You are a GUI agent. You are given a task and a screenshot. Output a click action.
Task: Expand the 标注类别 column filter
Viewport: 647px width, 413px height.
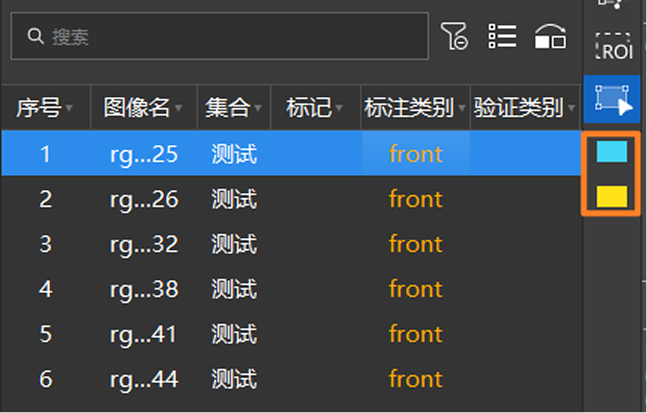[x=462, y=108]
